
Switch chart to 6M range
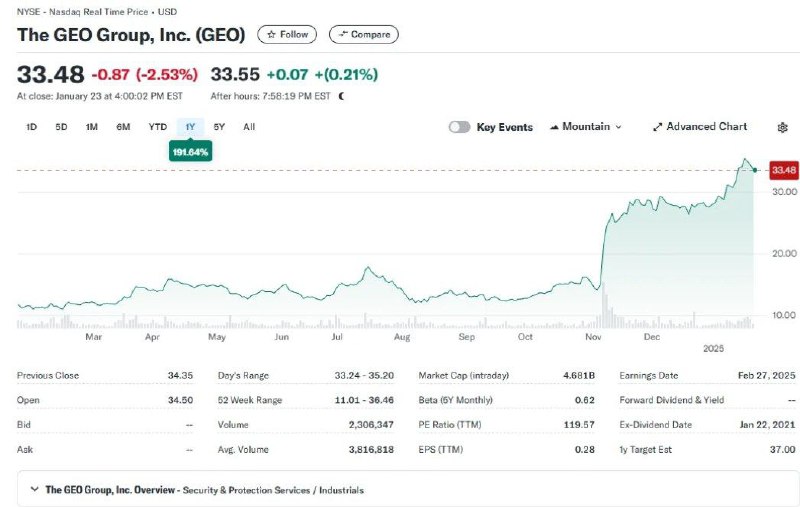coord(123,127)
